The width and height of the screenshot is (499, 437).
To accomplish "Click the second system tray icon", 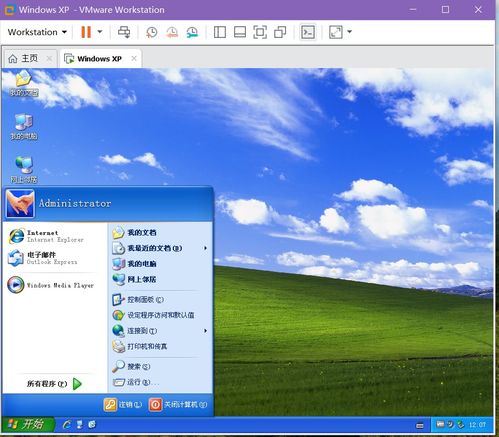I will [451, 424].
